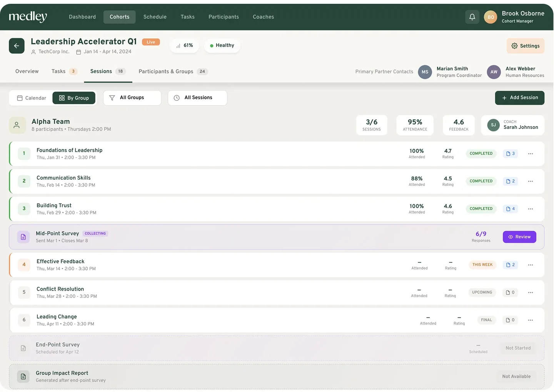Go to the Dashboard menu item
This screenshot has width=554, height=392.
pos(82,17)
